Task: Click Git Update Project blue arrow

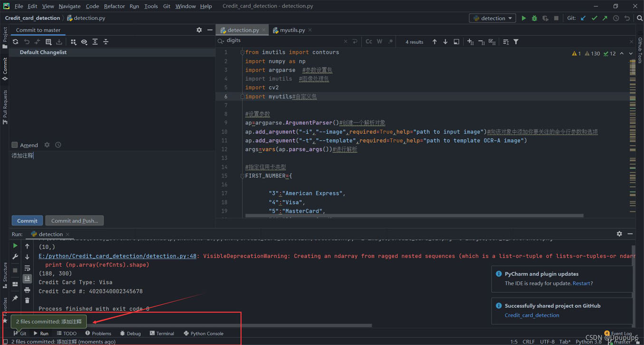Action: click(583, 18)
